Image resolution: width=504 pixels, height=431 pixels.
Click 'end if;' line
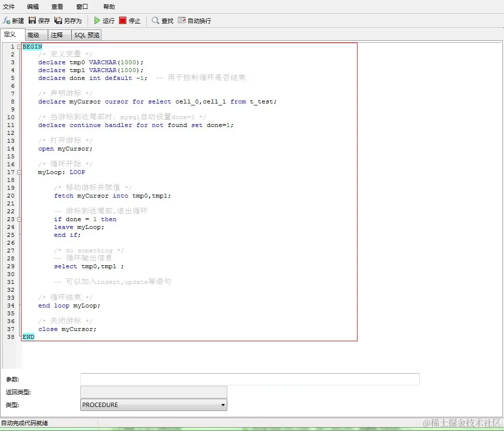[x=67, y=235]
